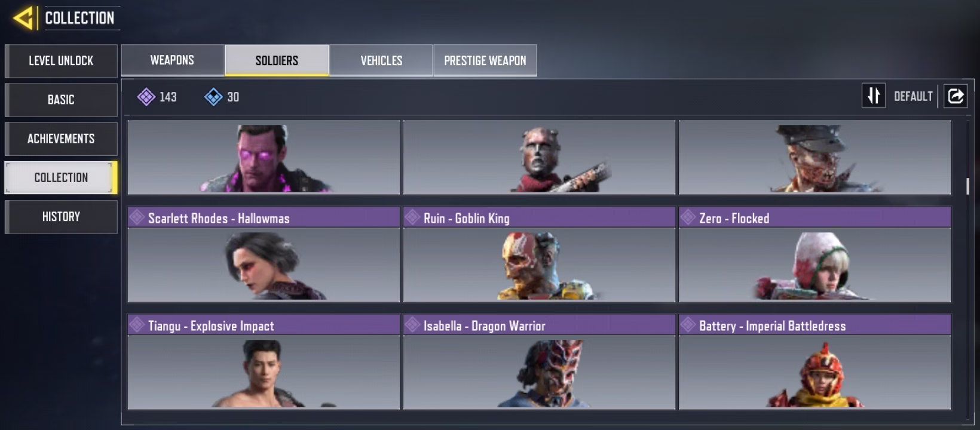The width and height of the screenshot is (980, 430).
Task: Click rarity diamond on Scarlett Rhodes header
Action: [x=137, y=217]
